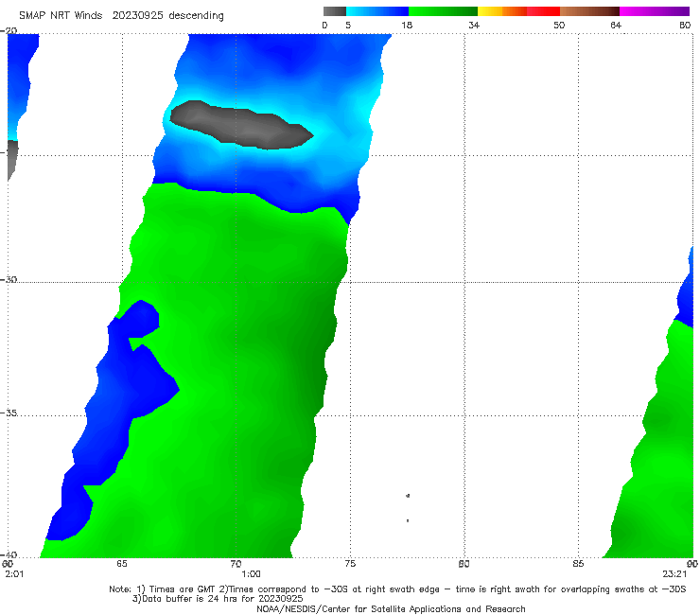The image size is (700, 615).
Task: Click the latitude label "-35"
Action: pos(9,413)
